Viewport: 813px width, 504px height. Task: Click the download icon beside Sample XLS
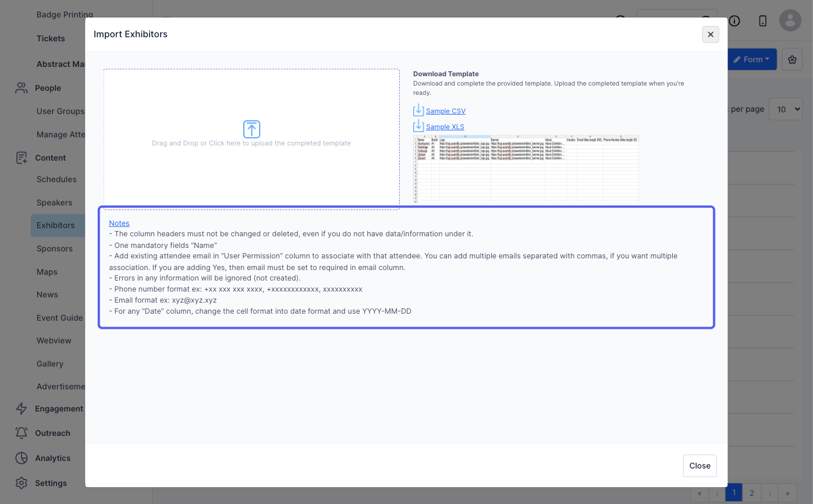pos(418,126)
